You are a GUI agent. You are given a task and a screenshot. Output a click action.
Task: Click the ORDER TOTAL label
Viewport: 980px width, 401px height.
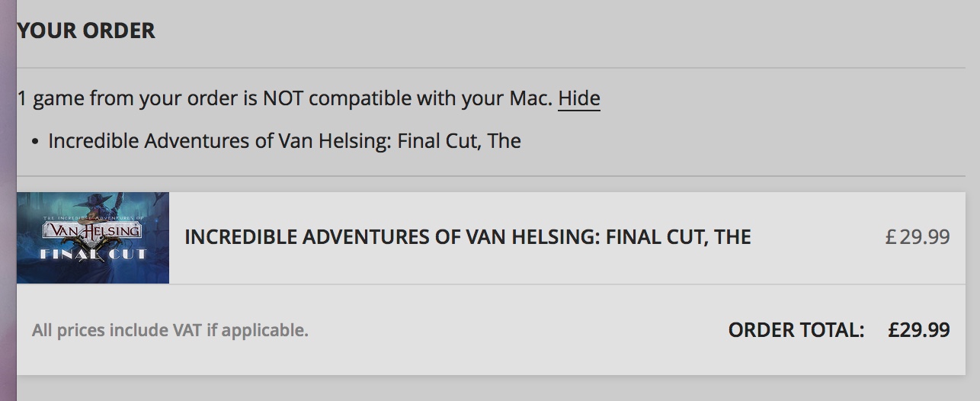pos(796,330)
